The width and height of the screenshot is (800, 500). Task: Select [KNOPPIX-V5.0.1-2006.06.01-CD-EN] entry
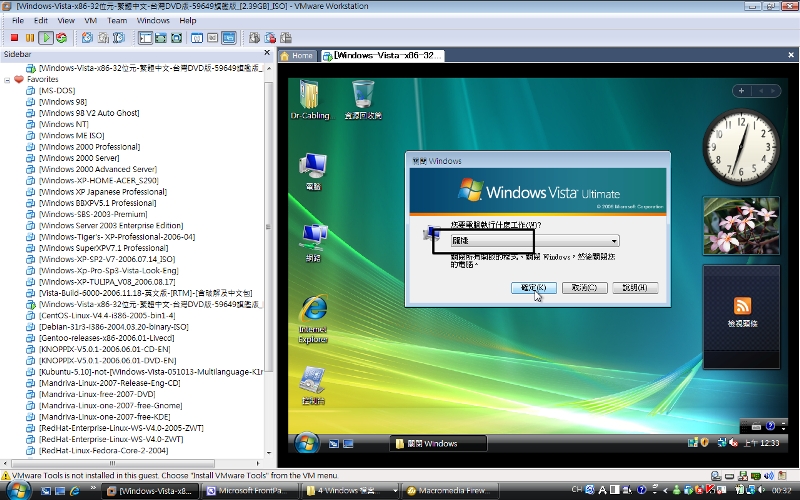point(104,349)
